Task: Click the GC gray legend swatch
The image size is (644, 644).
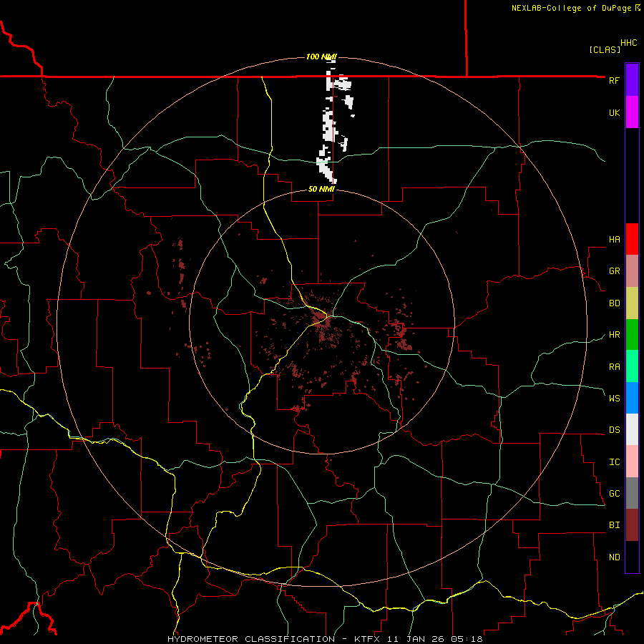Action: click(632, 493)
